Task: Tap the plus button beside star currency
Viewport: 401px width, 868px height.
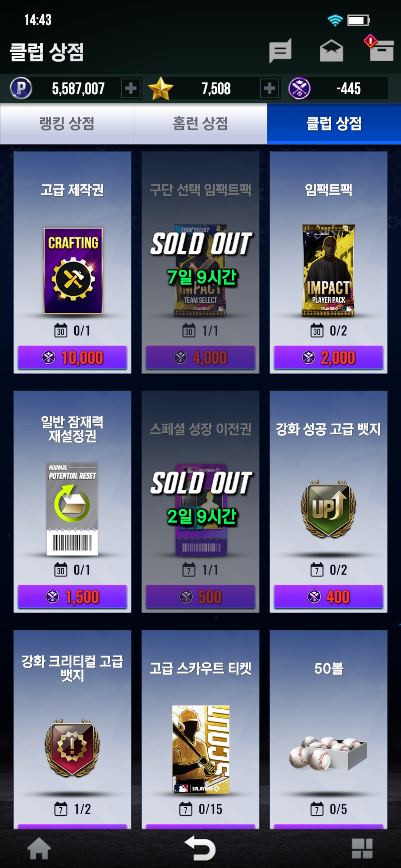Action: click(270, 88)
